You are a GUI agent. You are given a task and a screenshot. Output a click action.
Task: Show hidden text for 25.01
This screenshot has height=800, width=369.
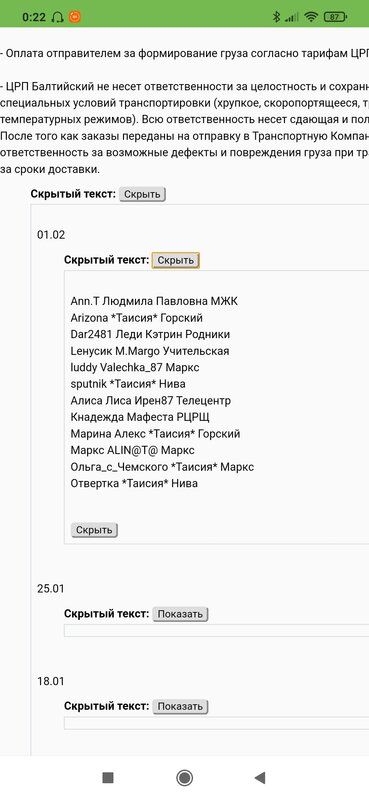click(180, 614)
